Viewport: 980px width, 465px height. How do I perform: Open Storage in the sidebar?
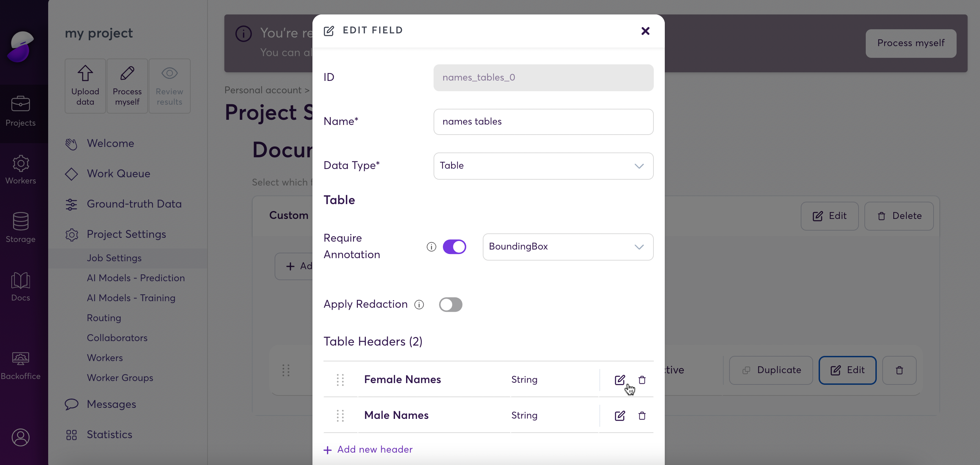coord(21,227)
